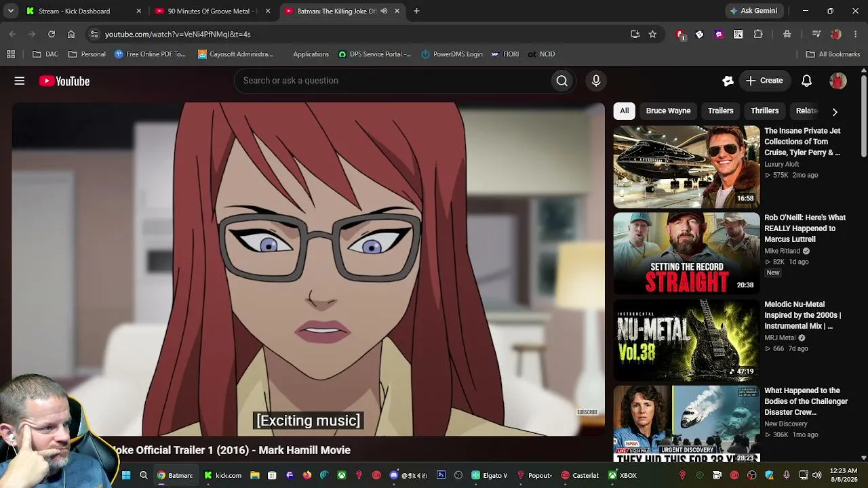The image size is (868, 488).
Task: Select the Thrillers filter chip
Action: coord(765,111)
